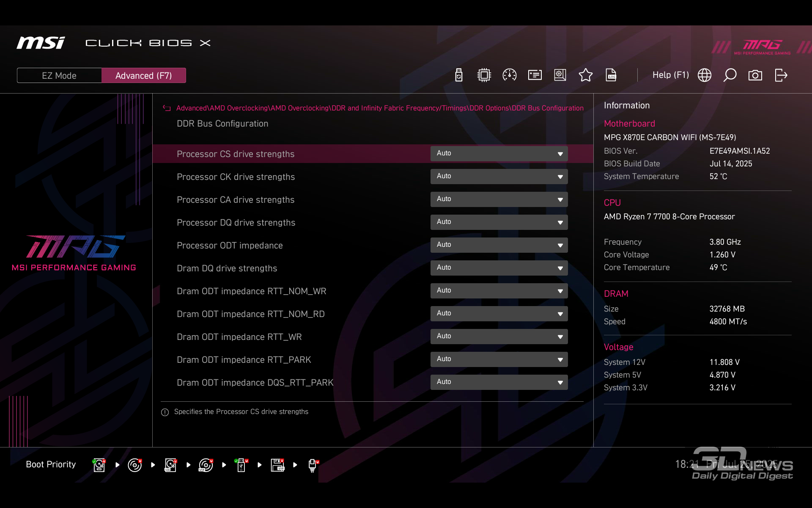812x508 pixels.
Task: Click the exit arrow icon
Action: (x=781, y=75)
